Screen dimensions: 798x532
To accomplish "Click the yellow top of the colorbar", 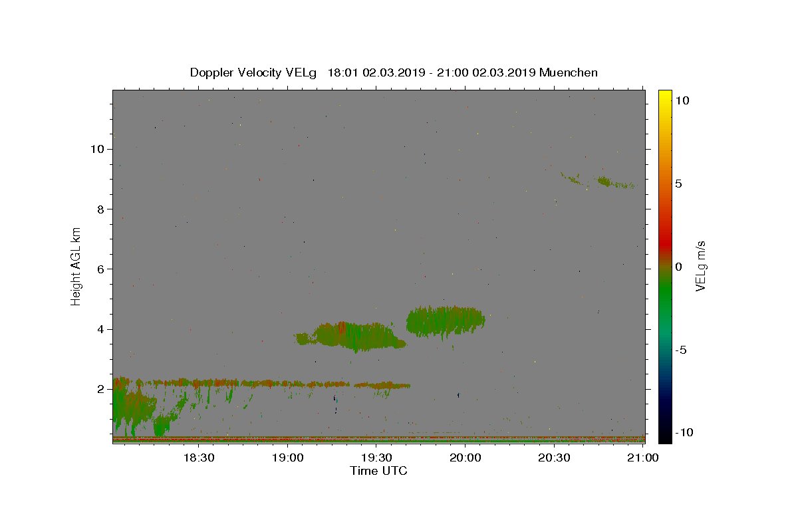I will [664, 96].
